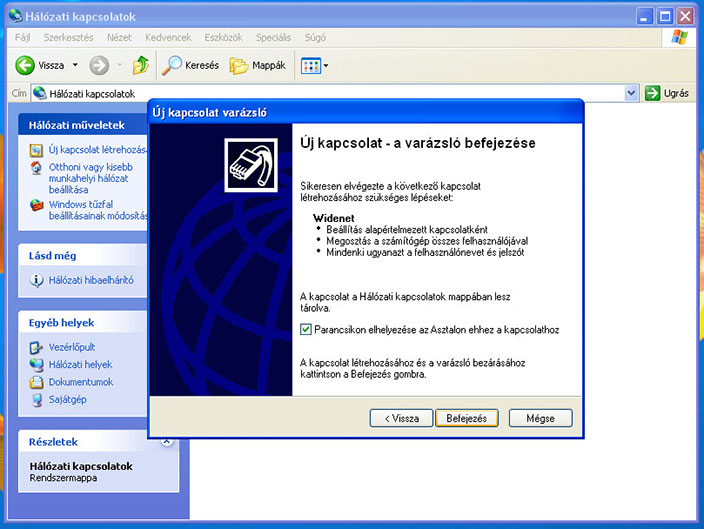This screenshot has width=704, height=529.
Task: Click the Új kapcsolat létrehozása icon
Action: [36, 150]
